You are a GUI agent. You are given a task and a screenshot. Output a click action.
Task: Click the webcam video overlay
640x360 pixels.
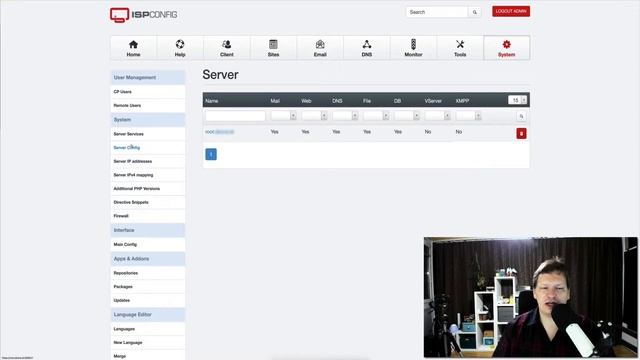point(531,297)
